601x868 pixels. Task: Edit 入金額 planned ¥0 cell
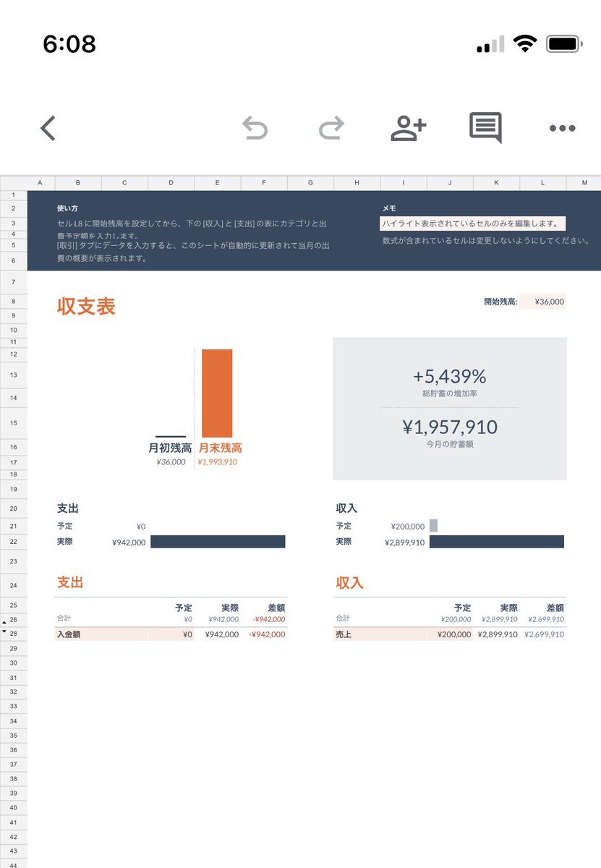point(171,634)
